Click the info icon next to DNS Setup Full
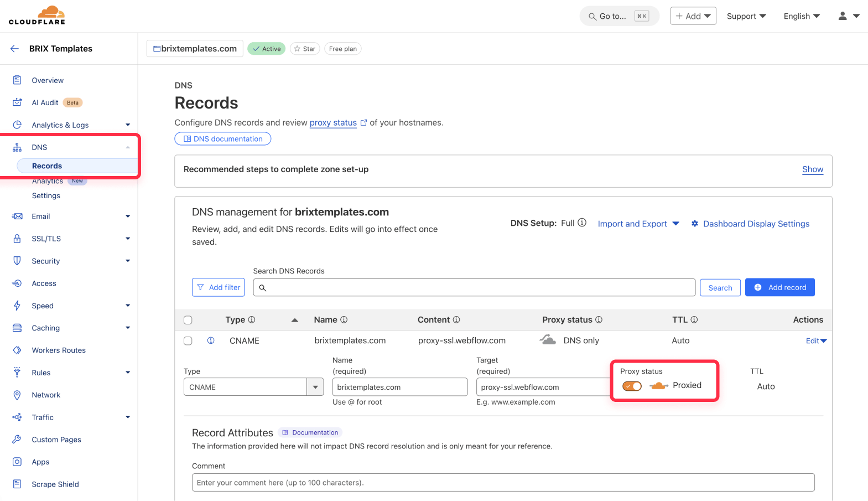Viewport: 868px width, 501px height. point(582,223)
